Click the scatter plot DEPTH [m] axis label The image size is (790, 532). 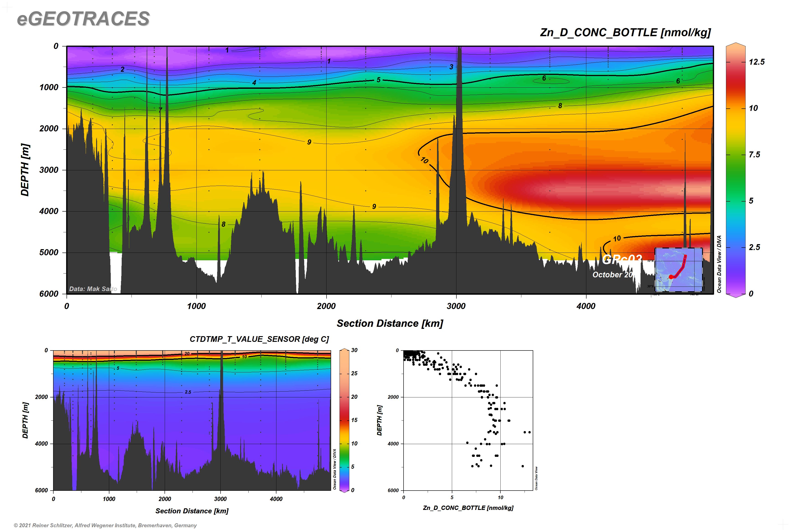[380, 420]
